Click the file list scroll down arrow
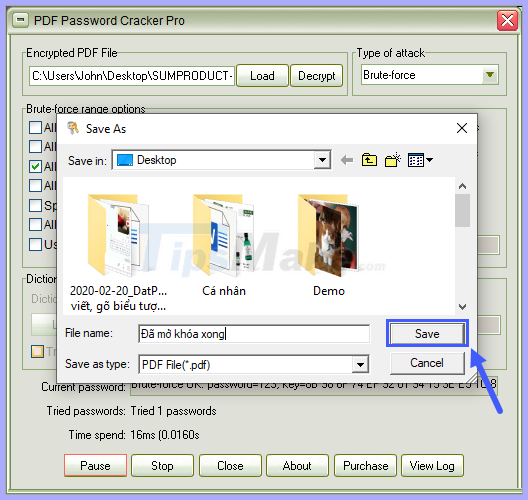Screen dimensions: 528x500 tap(462, 306)
